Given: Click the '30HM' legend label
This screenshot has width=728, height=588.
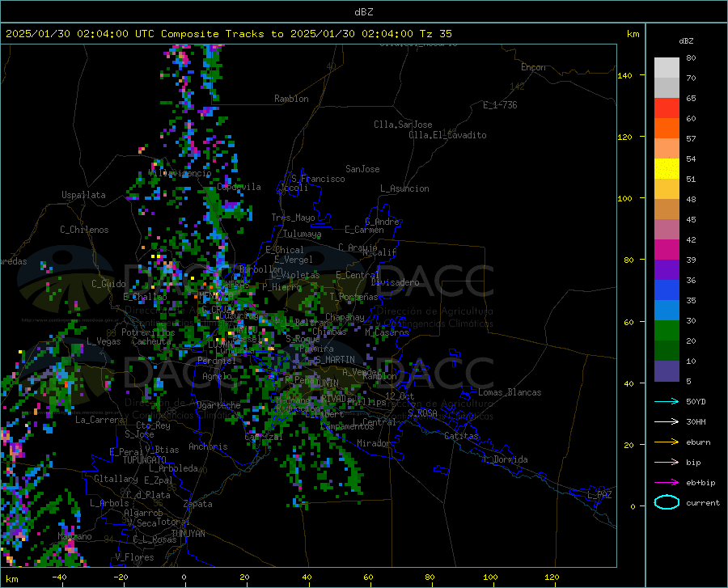Looking at the screenshot, I should click(696, 421).
